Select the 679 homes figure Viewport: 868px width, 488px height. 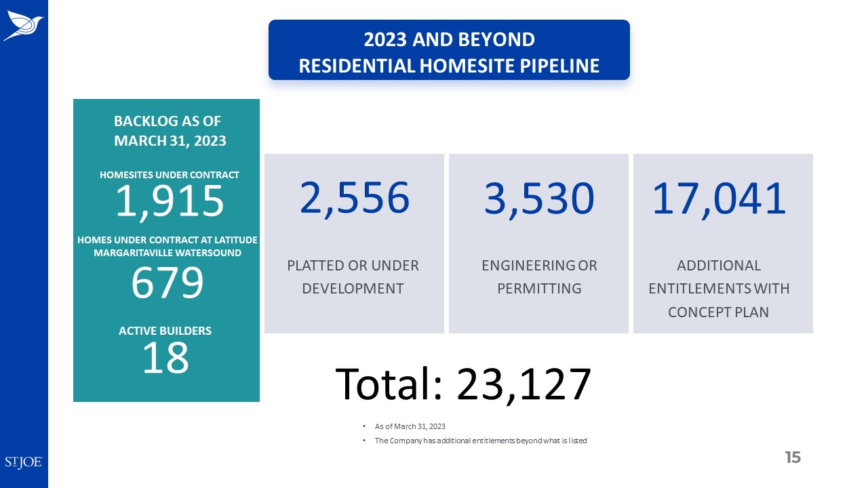167,283
